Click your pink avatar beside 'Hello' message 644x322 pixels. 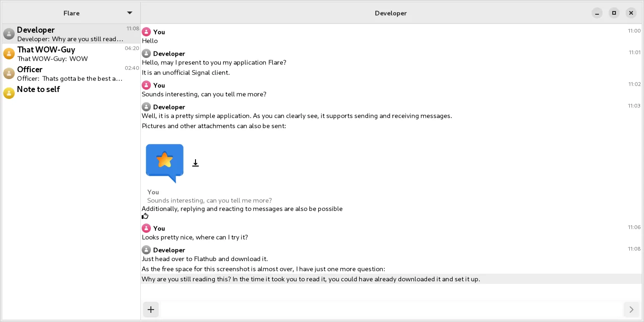pyautogui.click(x=146, y=32)
